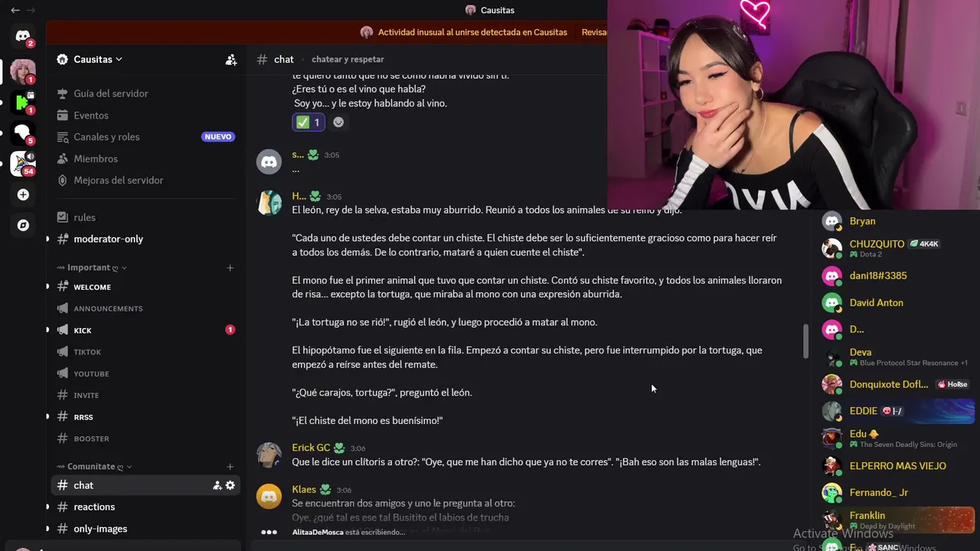Click member CHUZQUITO in member list
980x551 pixels.
tap(877, 244)
